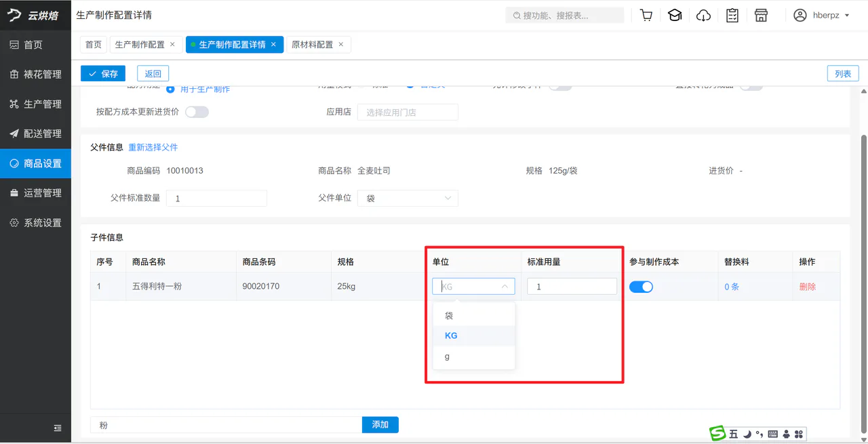Click the cloud download icon

pyautogui.click(x=704, y=15)
